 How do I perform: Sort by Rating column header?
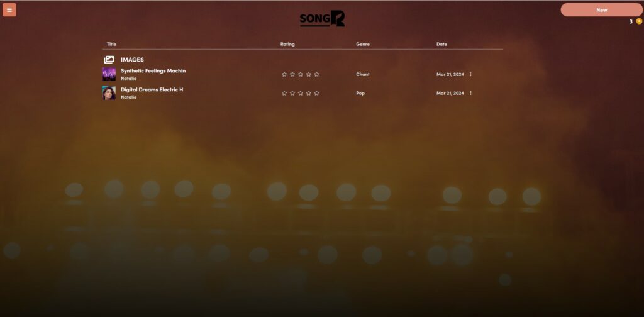pos(287,44)
